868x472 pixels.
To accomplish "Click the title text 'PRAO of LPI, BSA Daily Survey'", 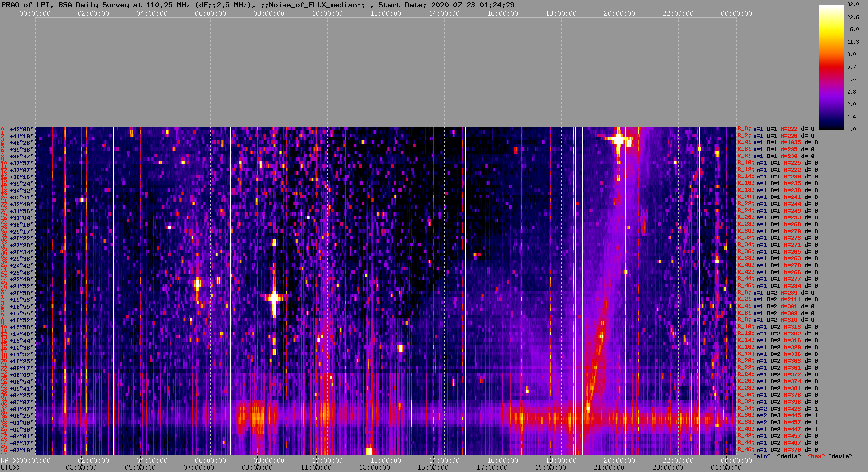I will point(65,5).
